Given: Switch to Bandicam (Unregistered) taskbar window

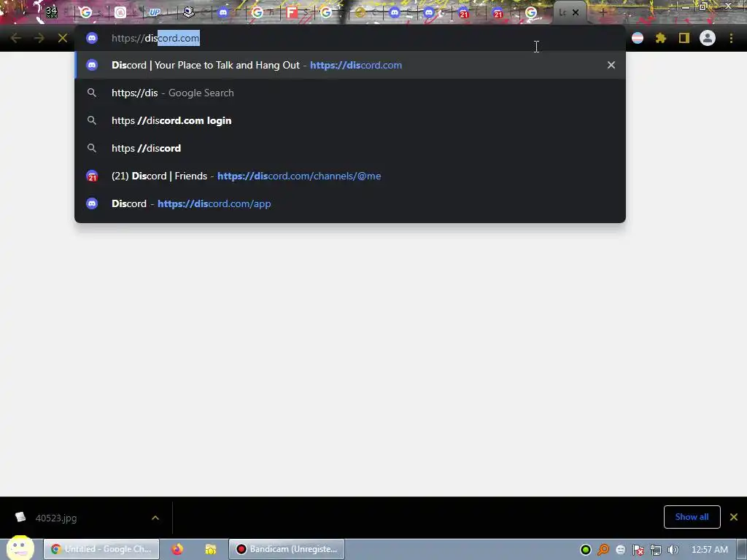Looking at the screenshot, I should tap(287, 549).
